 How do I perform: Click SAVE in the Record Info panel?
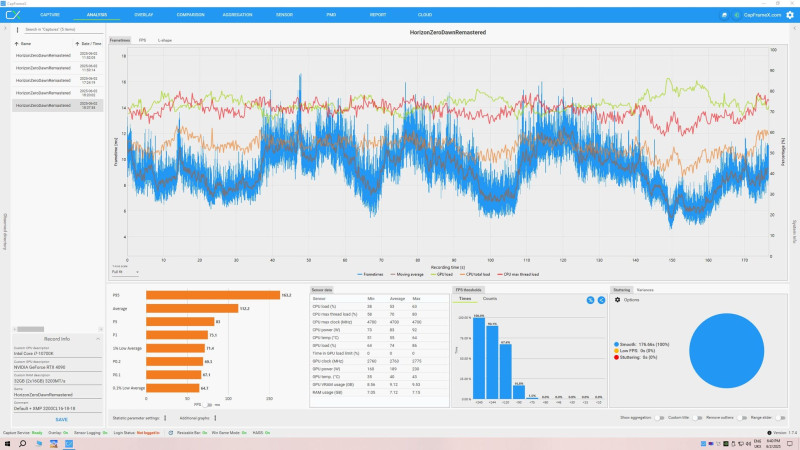pos(61,419)
